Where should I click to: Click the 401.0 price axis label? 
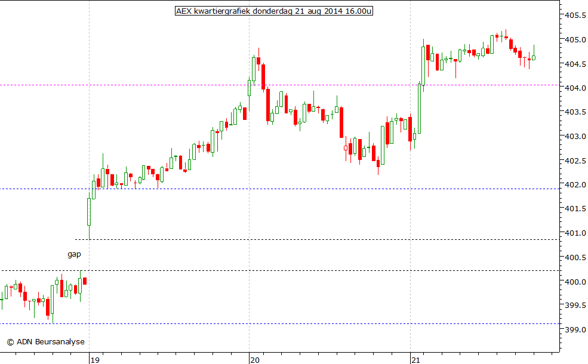[575, 233]
